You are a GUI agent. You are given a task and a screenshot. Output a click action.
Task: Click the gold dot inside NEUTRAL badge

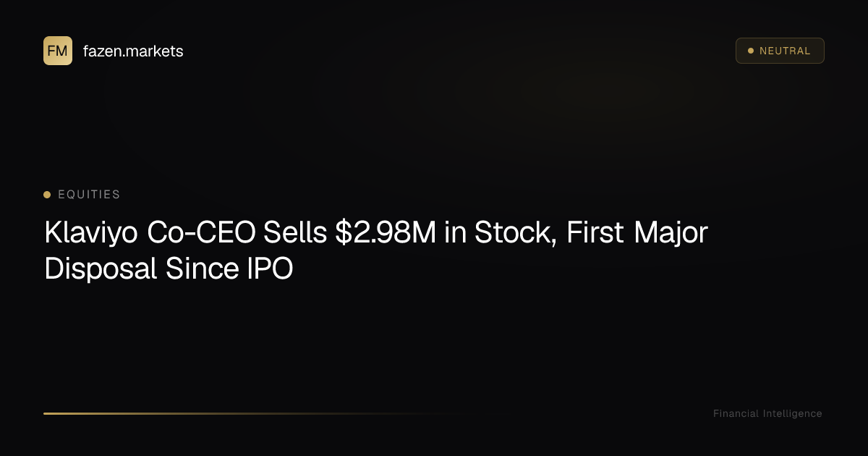[751, 51]
